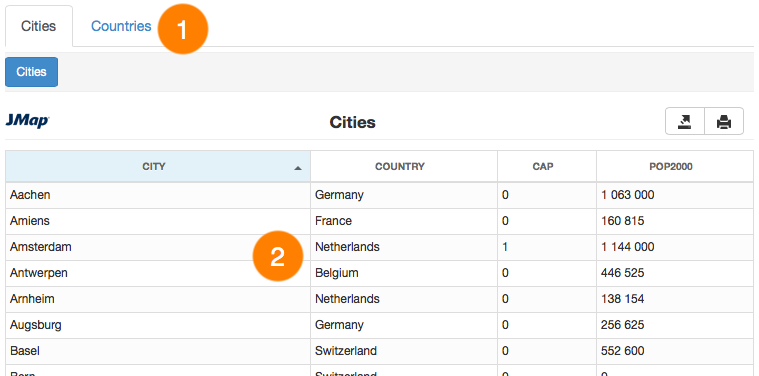The image size is (759, 376).
Task: Click population value 256 625
Action: [622, 325]
